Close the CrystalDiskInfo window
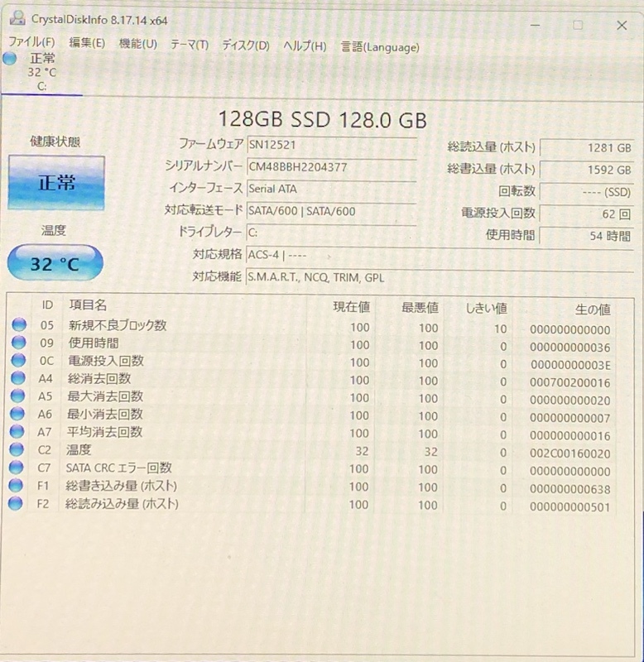 point(622,26)
